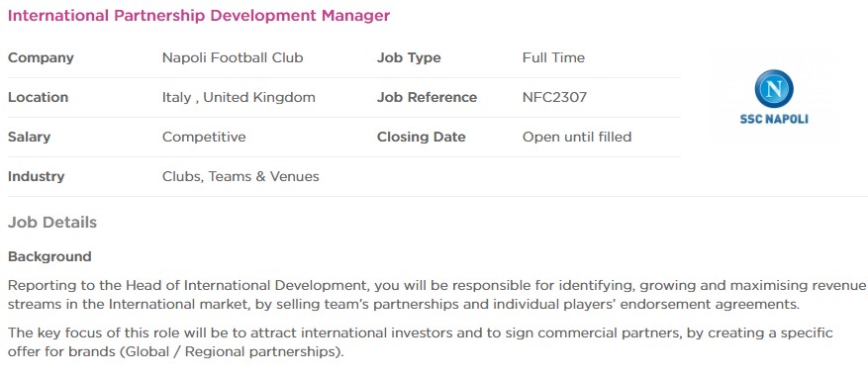Image resolution: width=868 pixels, height=380 pixels.
Task: Click the Industry field label
Action: (36, 176)
